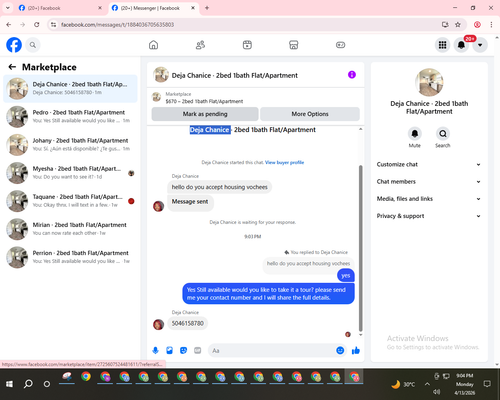Click the blue "yes" message bubble
The width and height of the screenshot is (500, 400).
coord(346,276)
